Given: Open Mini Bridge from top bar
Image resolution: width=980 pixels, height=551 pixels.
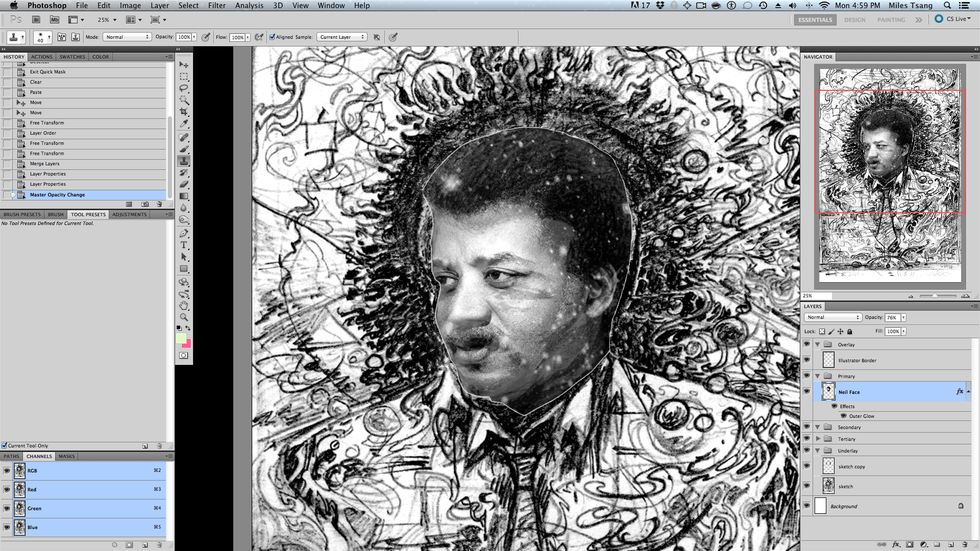Looking at the screenshot, I should (x=55, y=20).
